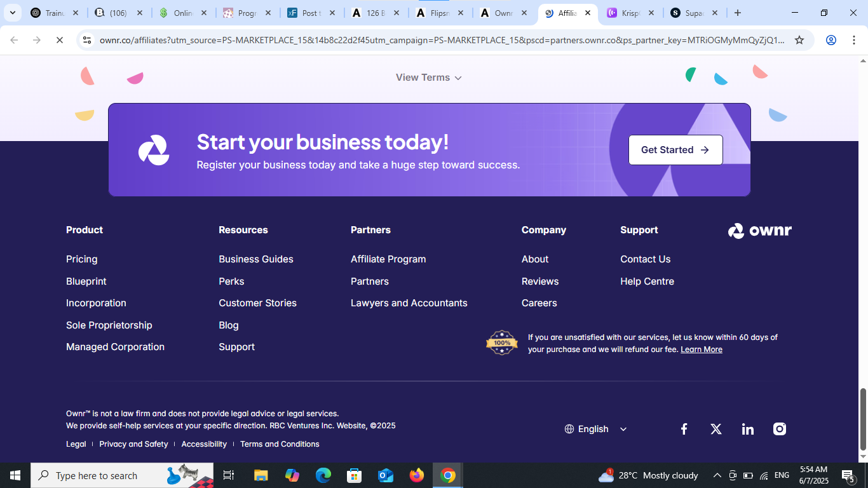The image size is (868, 488).
Task: Open Chrome three-dot menu
Action: pos(853,40)
